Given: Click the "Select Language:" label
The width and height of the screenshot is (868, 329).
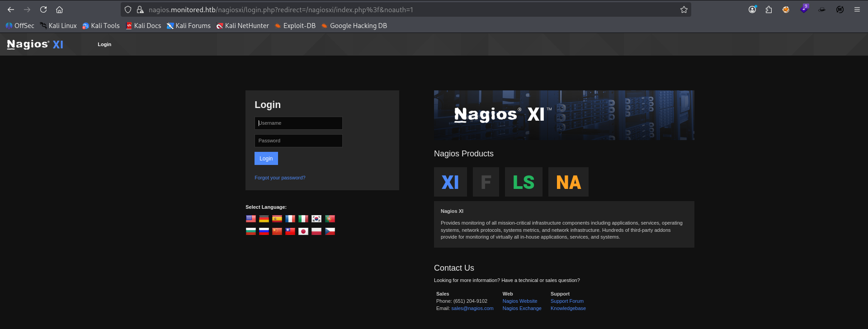Looking at the screenshot, I should [266, 207].
